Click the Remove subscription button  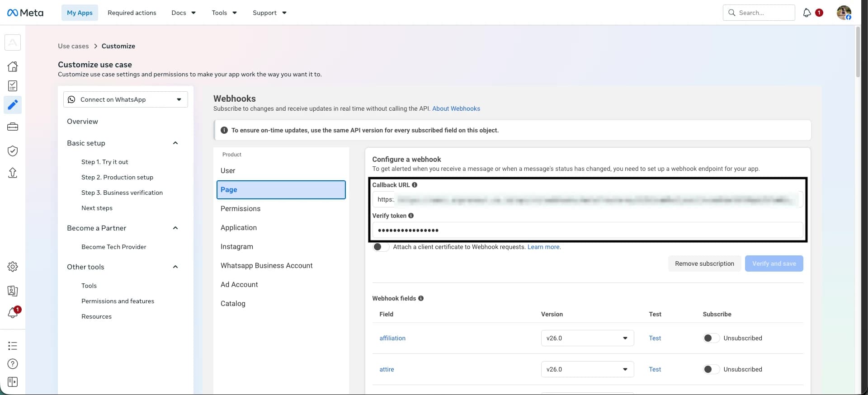click(x=704, y=263)
